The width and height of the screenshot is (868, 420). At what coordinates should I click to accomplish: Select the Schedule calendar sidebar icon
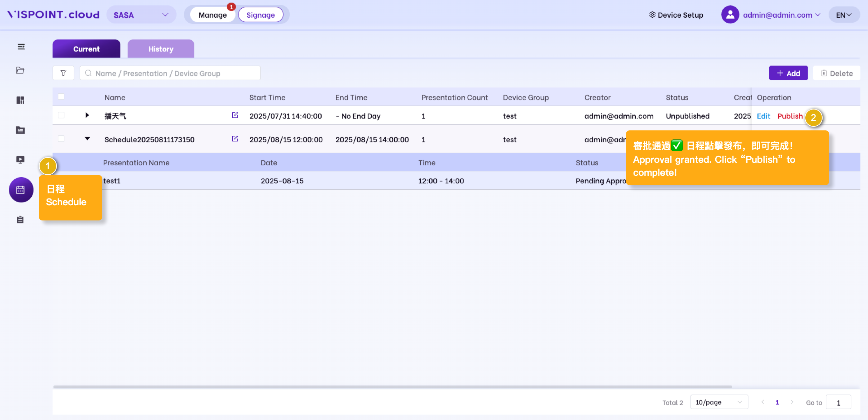tap(21, 190)
